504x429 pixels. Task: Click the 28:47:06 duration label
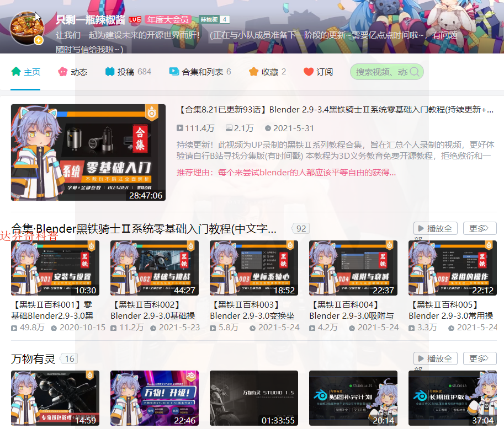tap(146, 195)
